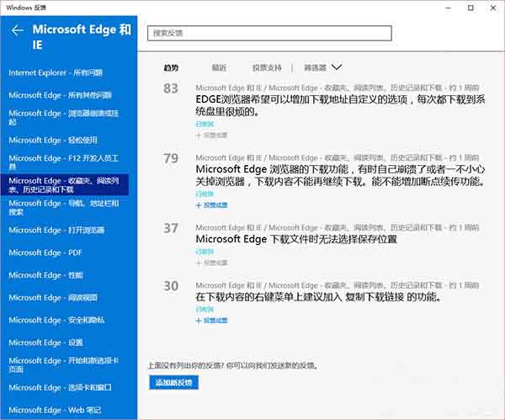Select Microsoft Edge - 浏览器崩溃或挂起 category
This screenshot has height=420, width=505.
click(x=63, y=118)
